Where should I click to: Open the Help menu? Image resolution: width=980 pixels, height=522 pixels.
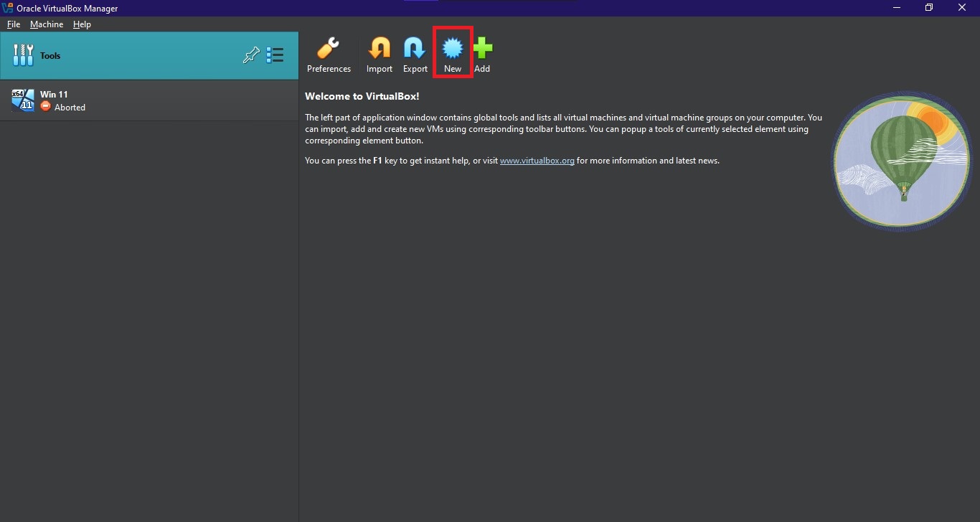(81, 24)
